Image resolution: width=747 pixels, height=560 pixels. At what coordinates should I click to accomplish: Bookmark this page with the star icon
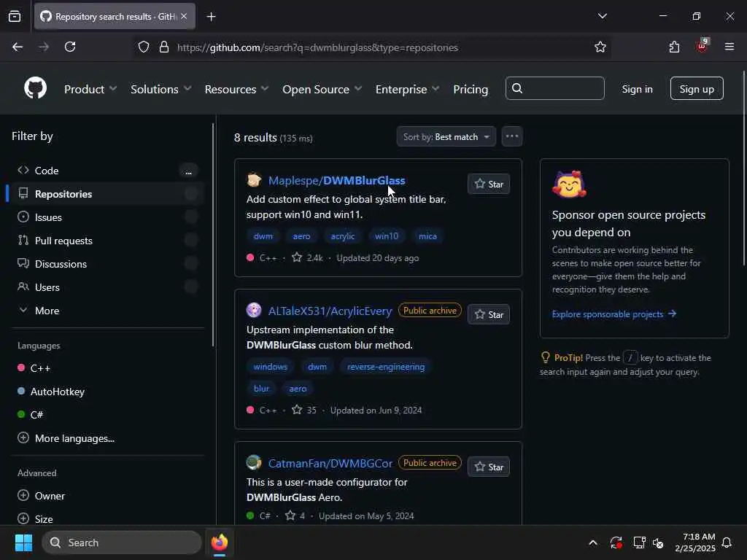tap(600, 47)
